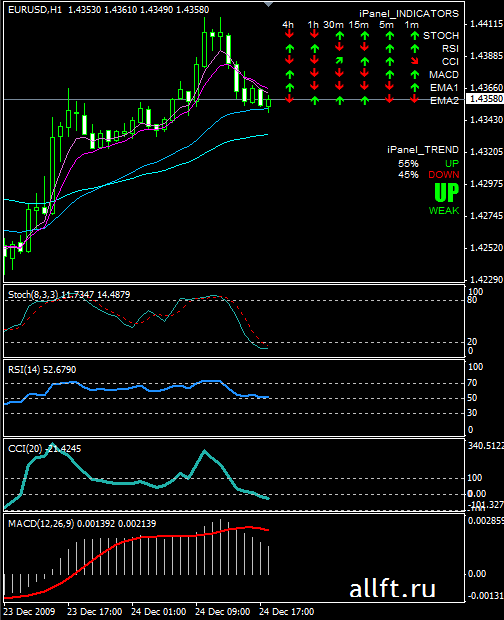504x620 pixels.
Task: Click the allft.ru watermark link
Action: click(393, 589)
